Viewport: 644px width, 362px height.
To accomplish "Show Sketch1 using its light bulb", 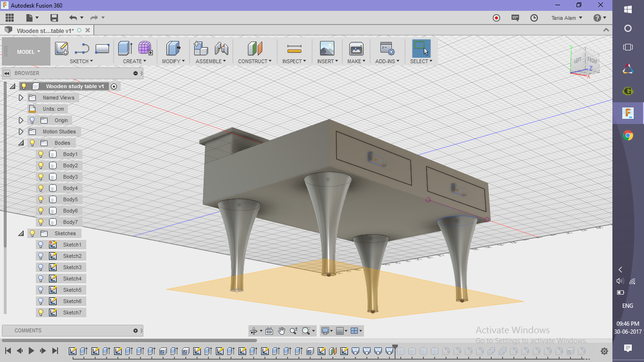I will point(41,245).
